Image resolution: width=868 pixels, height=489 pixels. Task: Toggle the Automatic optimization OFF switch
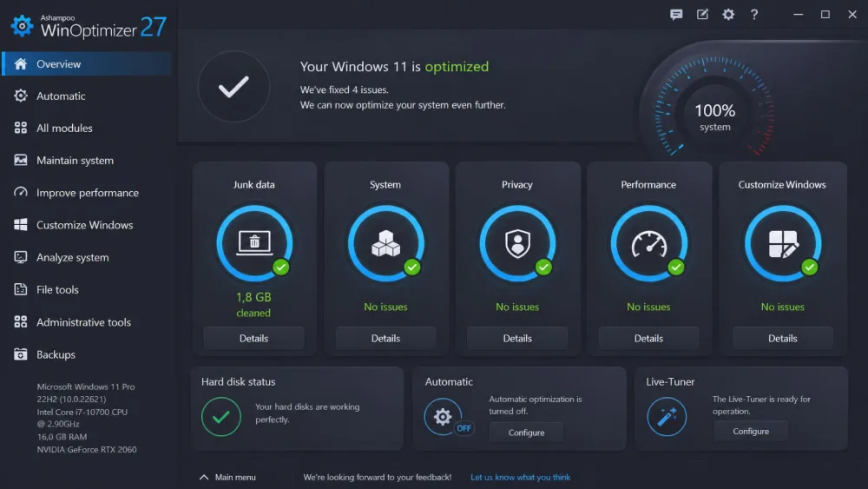[x=464, y=428]
